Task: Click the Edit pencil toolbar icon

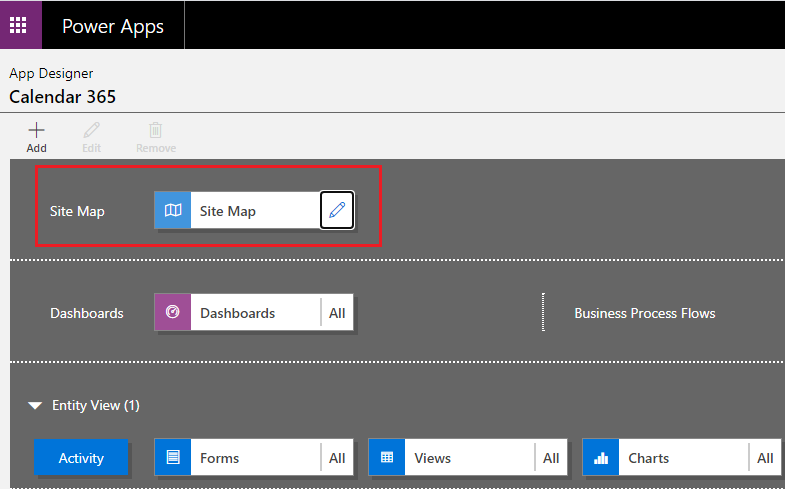Action: point(92,130)
